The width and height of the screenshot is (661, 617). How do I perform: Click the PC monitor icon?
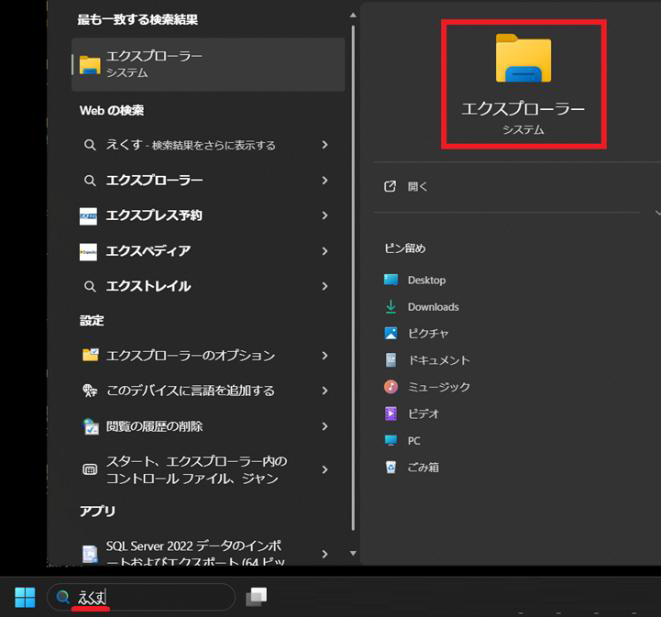pyautogui.click(x=391, y=440)
